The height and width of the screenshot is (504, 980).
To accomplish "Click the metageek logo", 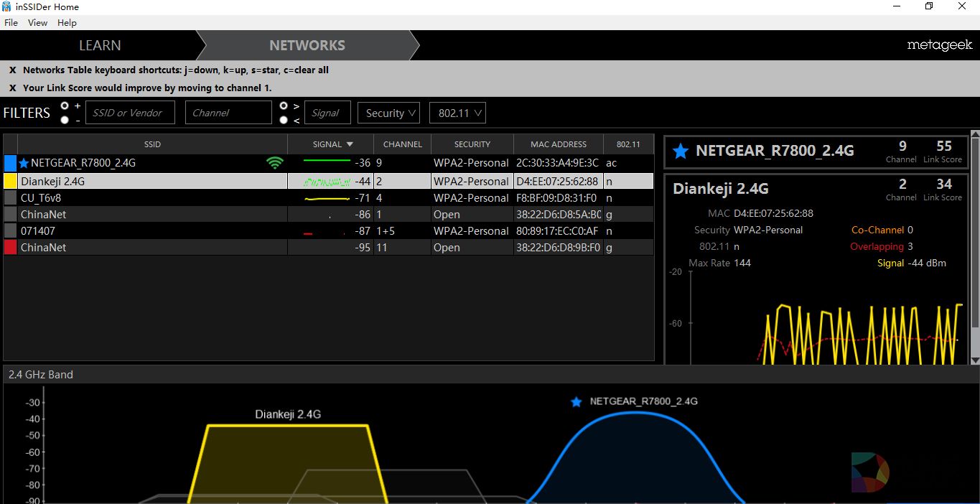I will [x=939, y=45].
